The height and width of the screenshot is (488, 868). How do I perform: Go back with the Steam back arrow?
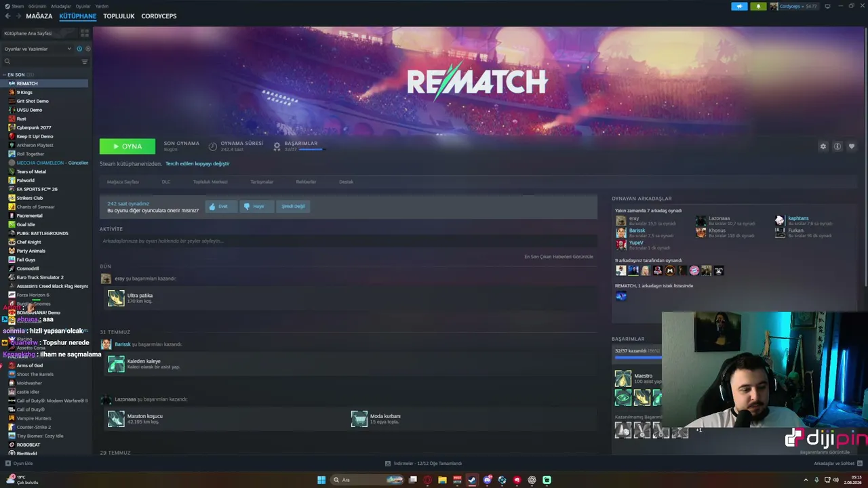(x=7, y=16)
